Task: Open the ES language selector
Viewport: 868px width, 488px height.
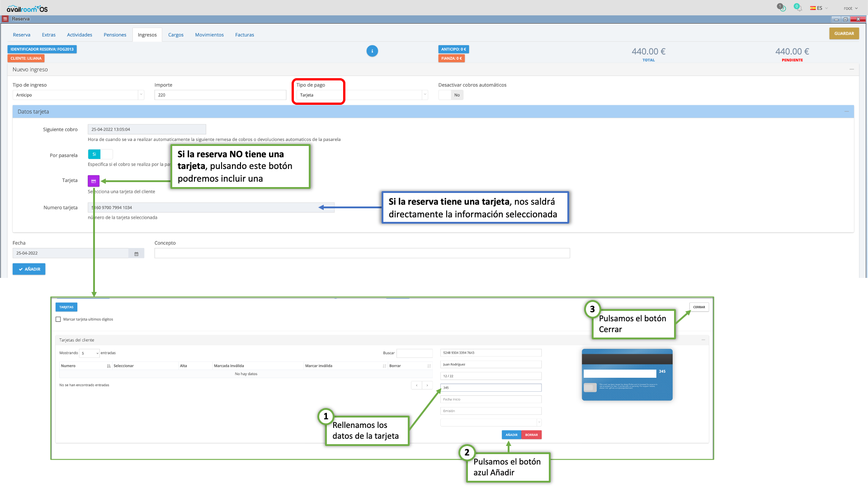Action: tap(819, 8)
